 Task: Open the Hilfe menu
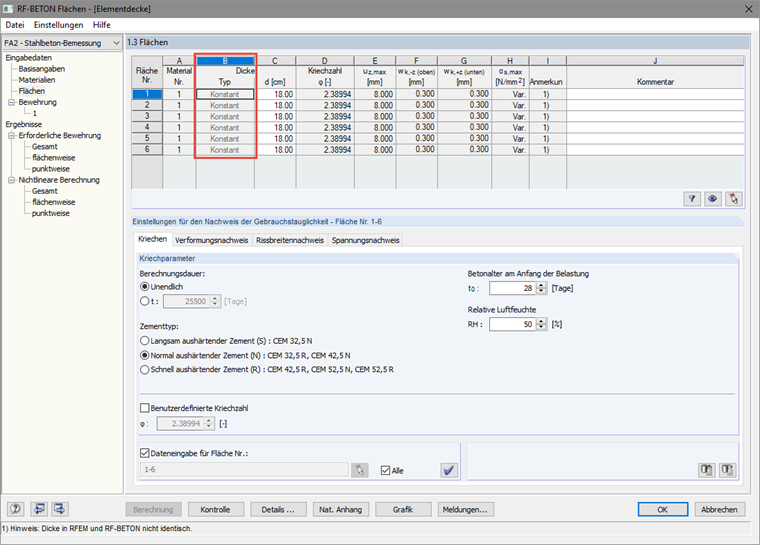(102, 25)
